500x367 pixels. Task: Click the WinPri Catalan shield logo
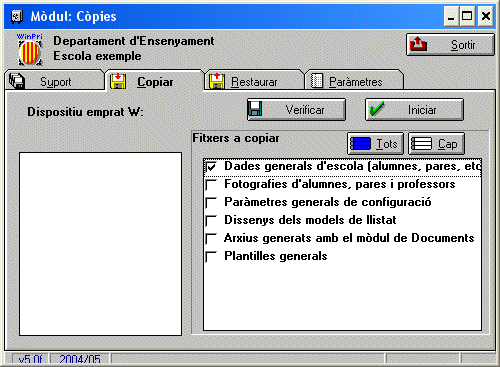click(x=30, y=49)
